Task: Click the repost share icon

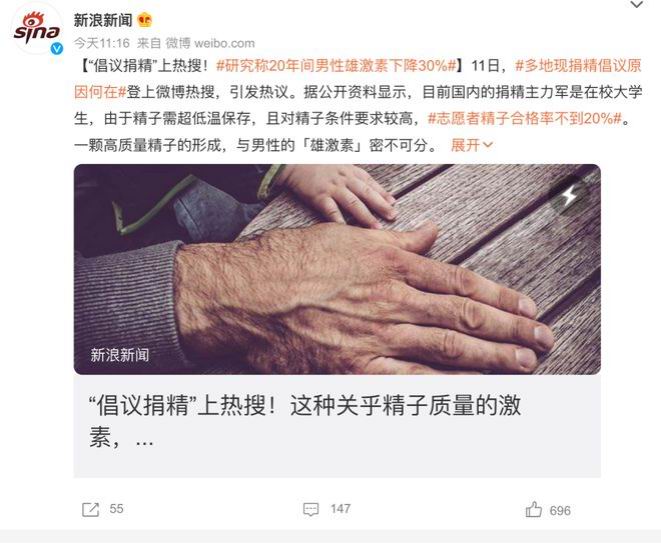Action: (90, 509)
